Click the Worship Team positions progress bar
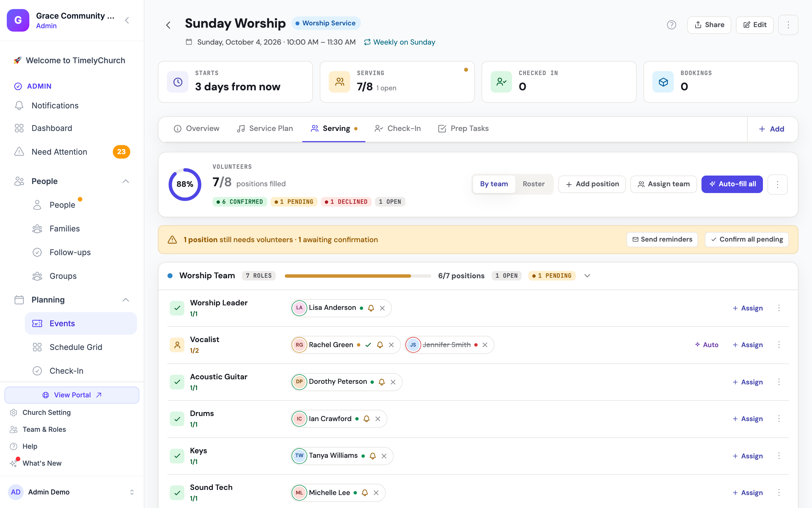This screenshot has height=508, width=812. coord(358,276)
